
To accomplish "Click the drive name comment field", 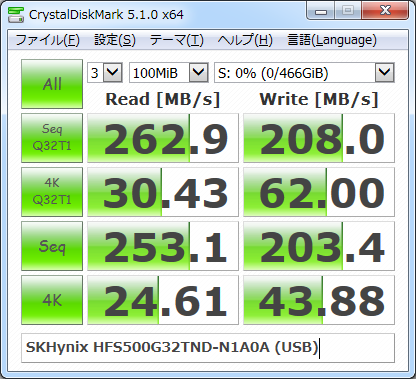I will 208,348.
